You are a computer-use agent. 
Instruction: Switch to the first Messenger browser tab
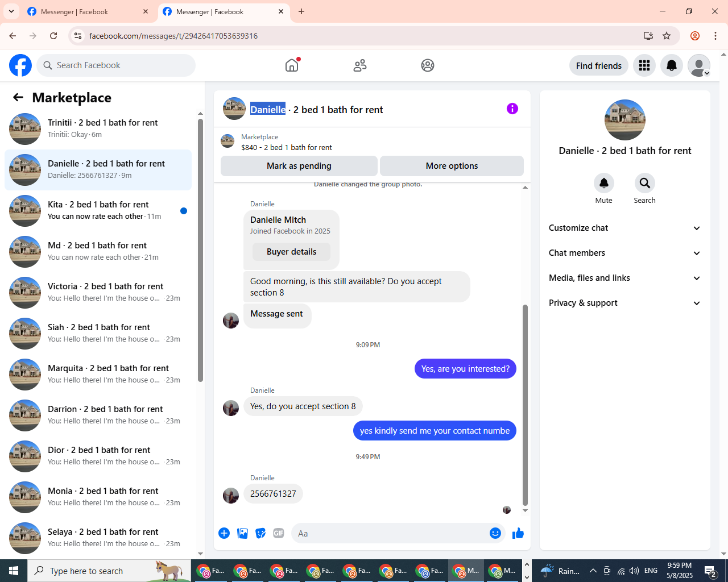coord(88,11)
